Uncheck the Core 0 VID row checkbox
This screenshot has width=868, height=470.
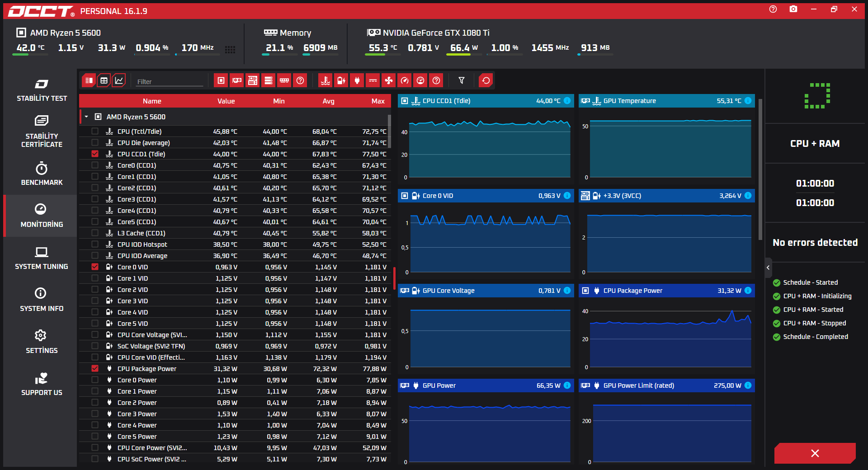[x=95, y=267]
